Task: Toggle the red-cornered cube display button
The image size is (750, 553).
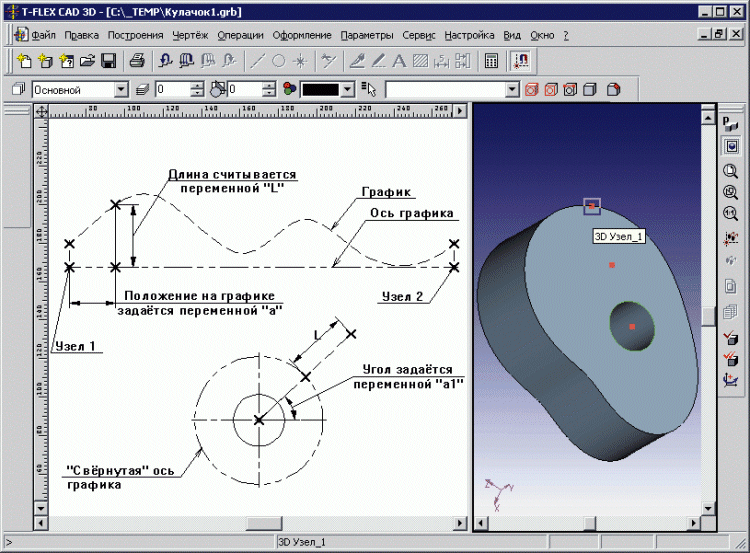Action: click(x=613, y=89)
